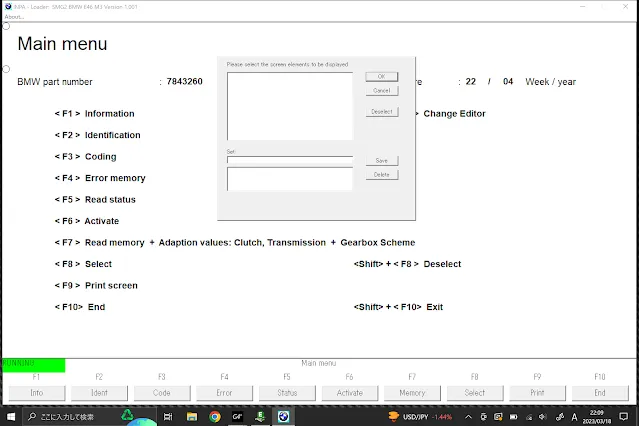Screen dimensions: 639x426
Task: Click the '< F4 > Error memory' text
Action: pyautogui.click(x=100, y=178)
